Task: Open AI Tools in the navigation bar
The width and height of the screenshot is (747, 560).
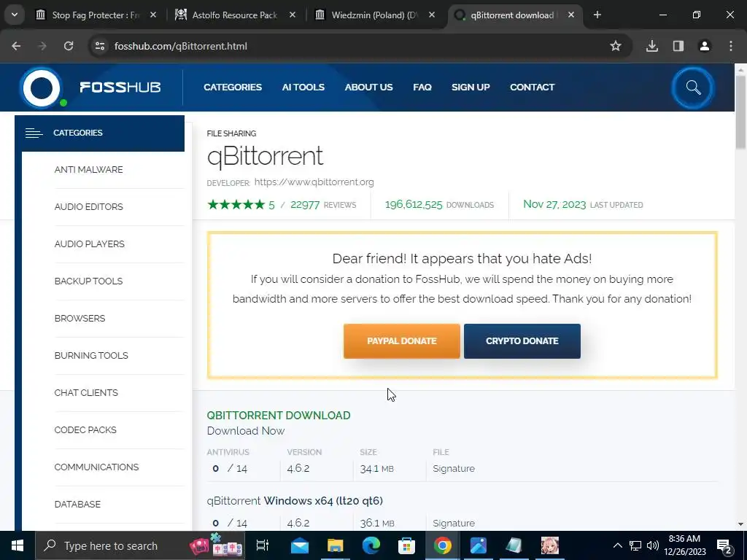Action: click(x=303, y=87)
